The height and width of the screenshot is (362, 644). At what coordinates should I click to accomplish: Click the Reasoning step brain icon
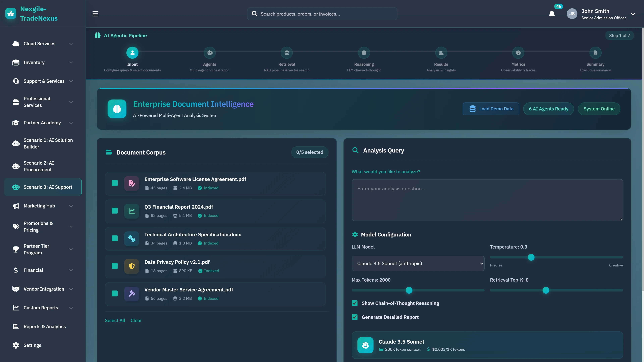click(364, 53)
